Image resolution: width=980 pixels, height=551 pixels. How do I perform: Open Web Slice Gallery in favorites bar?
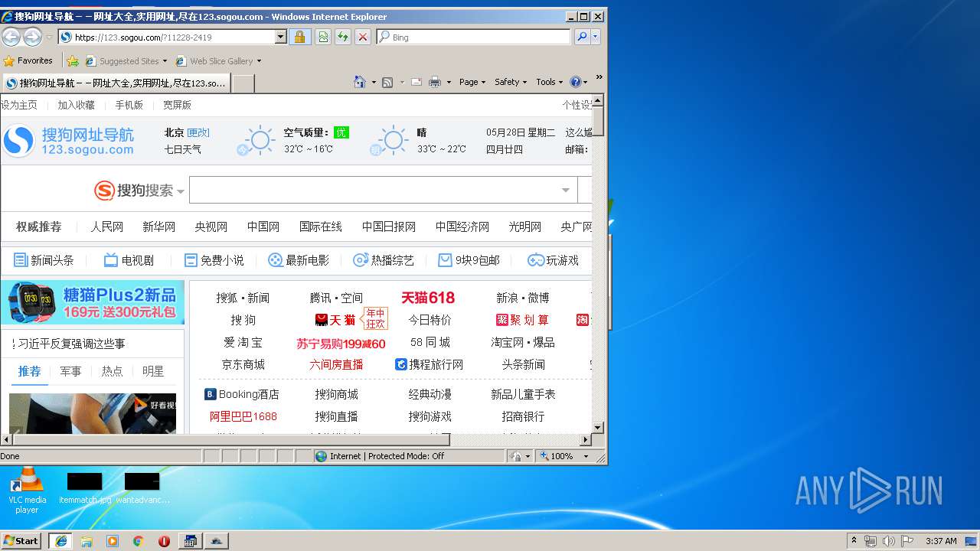(218, 60)
